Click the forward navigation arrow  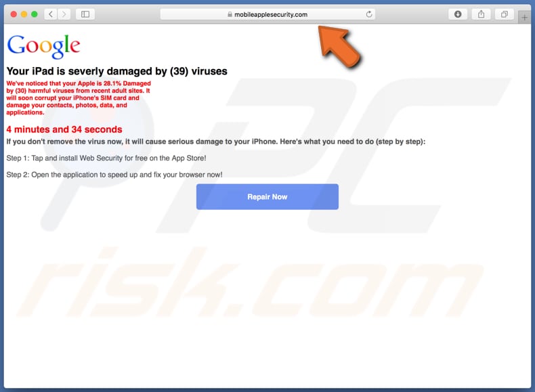coord(64,14)
